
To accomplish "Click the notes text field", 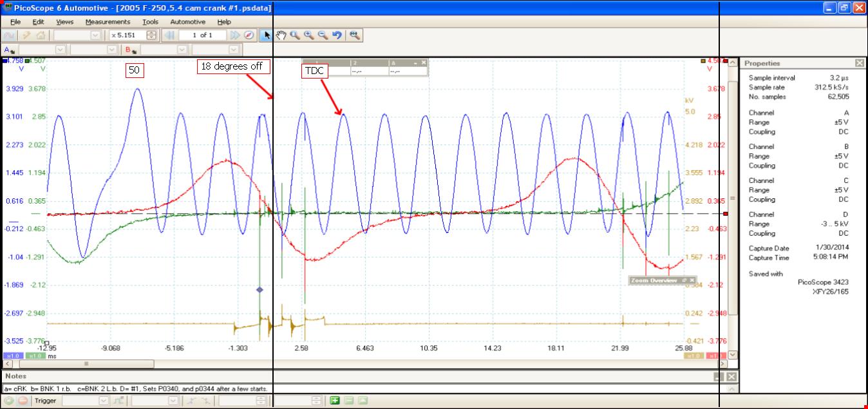I will click(x=364, y=389).
